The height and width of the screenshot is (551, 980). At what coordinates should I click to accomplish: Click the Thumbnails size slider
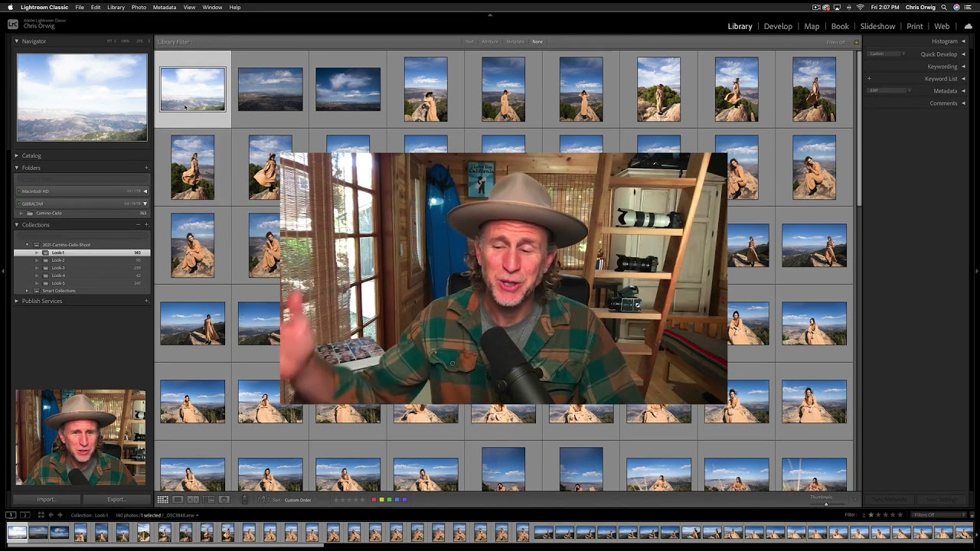click(826, 504)
